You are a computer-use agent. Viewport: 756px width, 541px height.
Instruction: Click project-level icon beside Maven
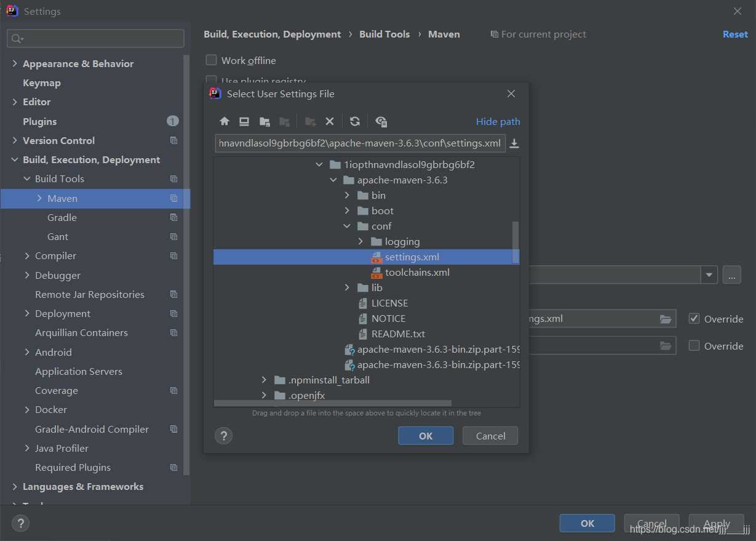[x=174, y=198]
